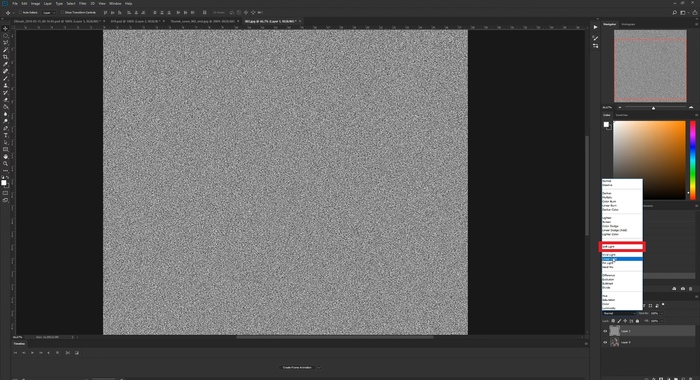Pick a color in the color field
Viewport: 700px width, 380px height.
pyautogui.click(x=650, y=159)
